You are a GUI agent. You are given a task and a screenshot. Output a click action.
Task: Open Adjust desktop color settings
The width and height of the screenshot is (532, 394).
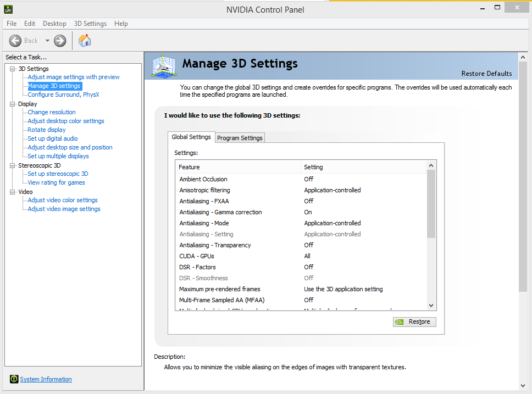tap(66, 121)
